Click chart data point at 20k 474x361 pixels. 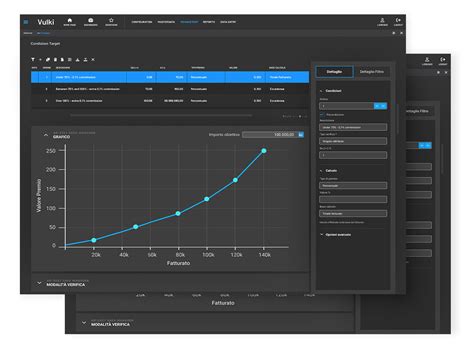pos(94,240)
